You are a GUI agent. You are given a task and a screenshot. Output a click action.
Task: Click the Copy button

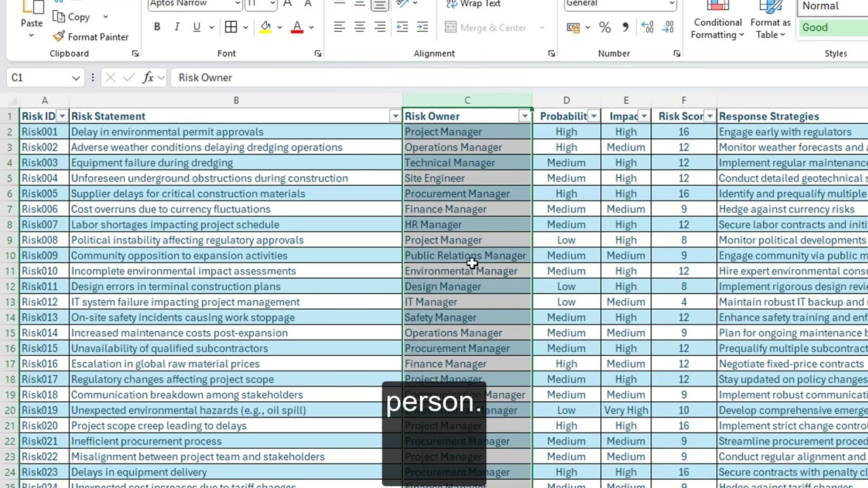pos(71,17)
